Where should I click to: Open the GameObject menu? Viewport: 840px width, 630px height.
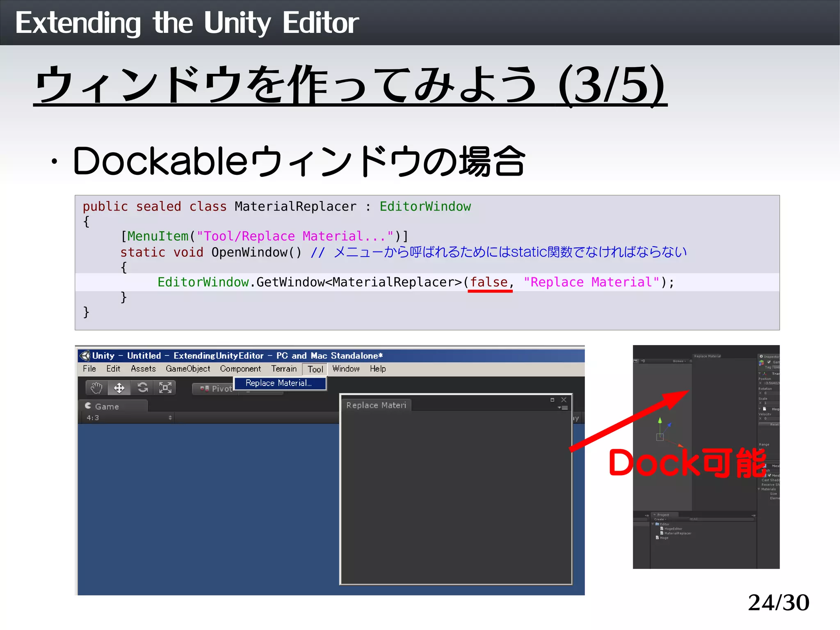click(188, 369)
